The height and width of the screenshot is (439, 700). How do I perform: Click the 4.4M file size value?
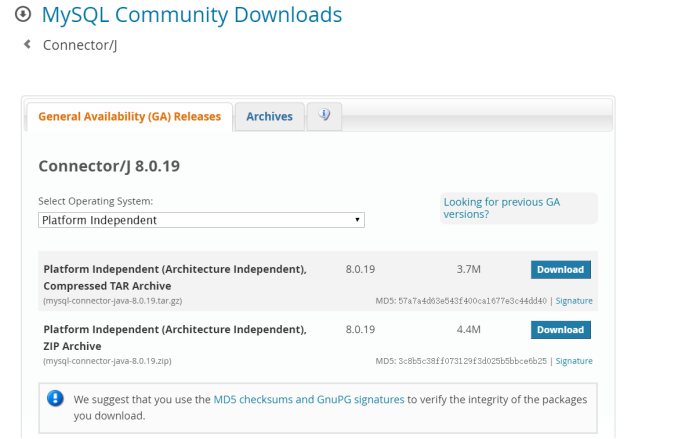coord(468,330)
